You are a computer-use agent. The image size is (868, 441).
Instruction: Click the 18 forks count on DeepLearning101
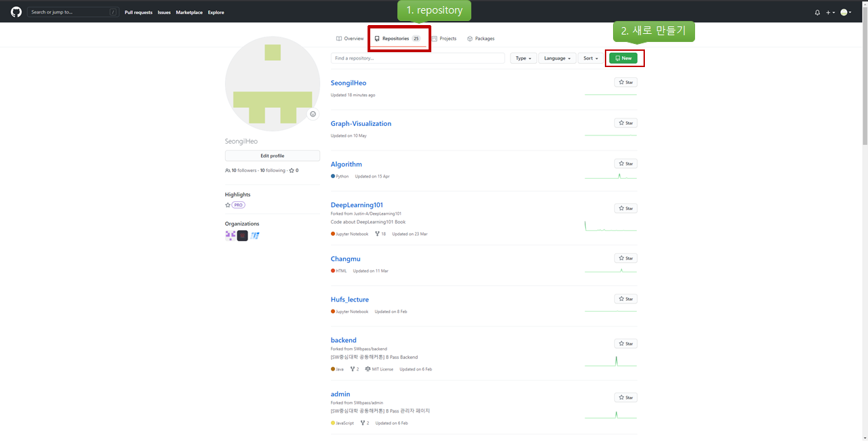pos(380,234)
